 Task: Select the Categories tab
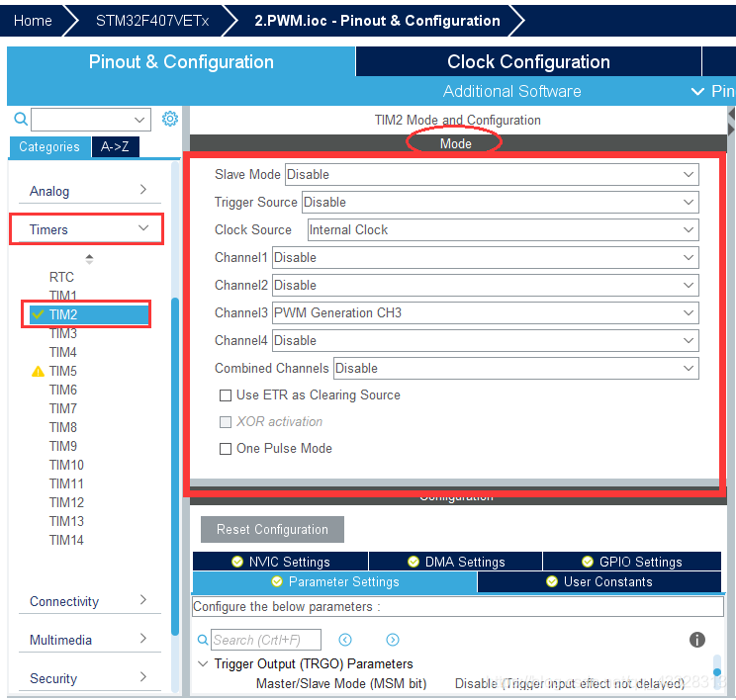pyautogui.click(x=49, y=147)
